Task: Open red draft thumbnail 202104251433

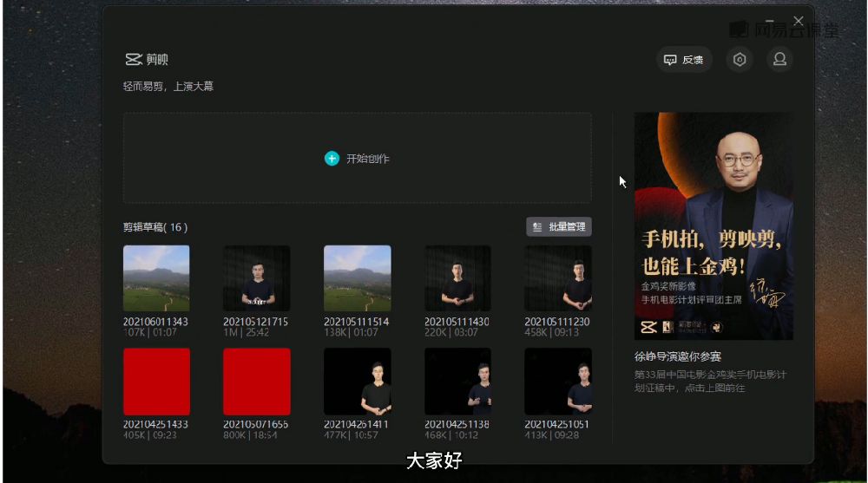Action: click(156, 382)
